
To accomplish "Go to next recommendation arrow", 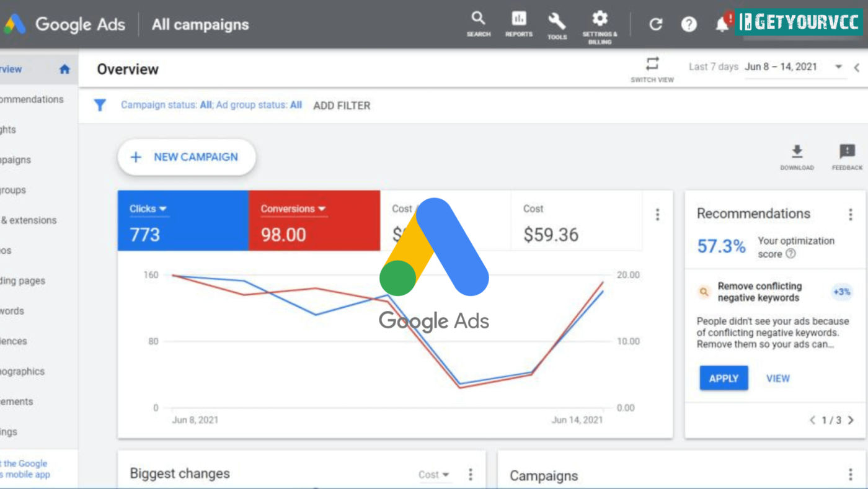I will (851, 420).
